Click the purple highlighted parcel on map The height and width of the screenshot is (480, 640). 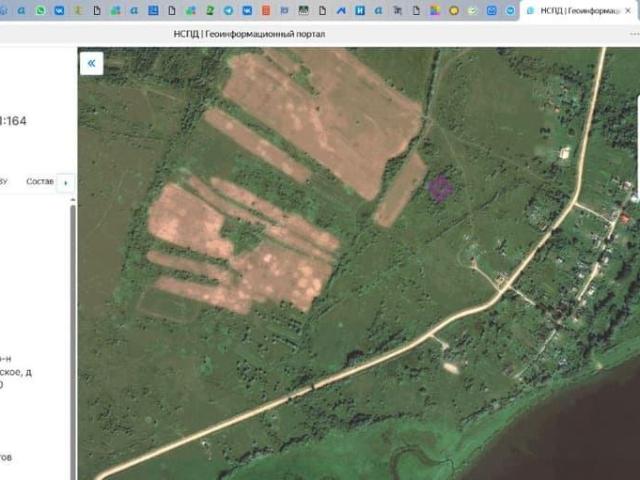440,188
